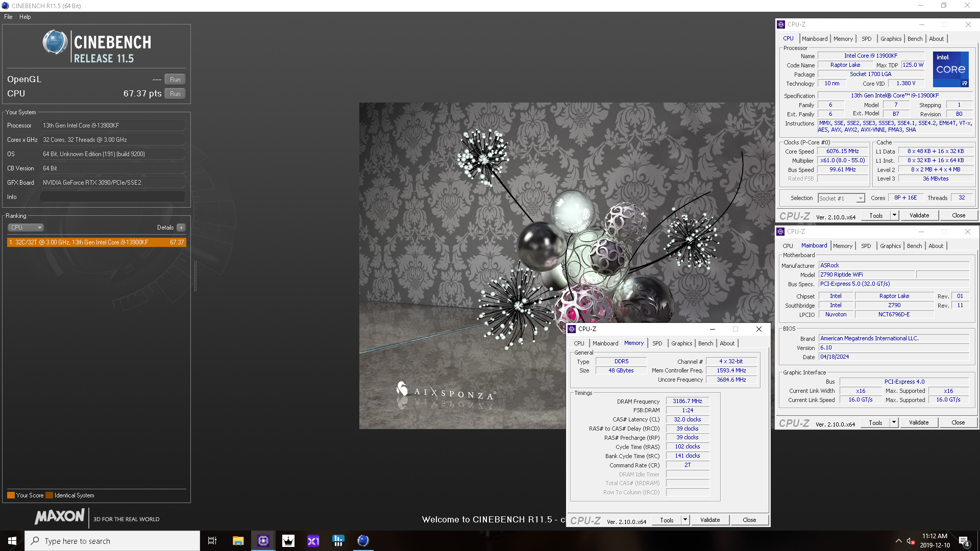Click the CPU-Z taskbar icon
980x551 pixels.
263,541
